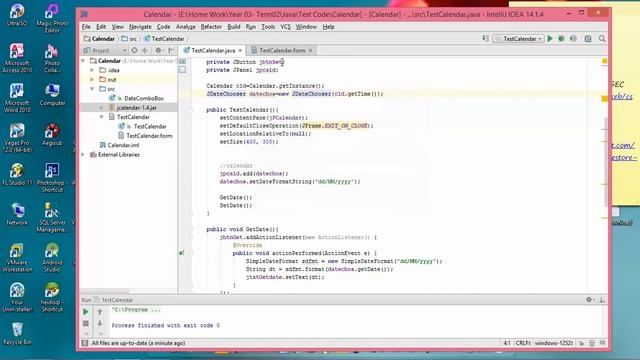The image size is (640, 360).
Task: Click the Make Project icon beside run configuration
Action: pyautogui.click(x=486, y=38)
